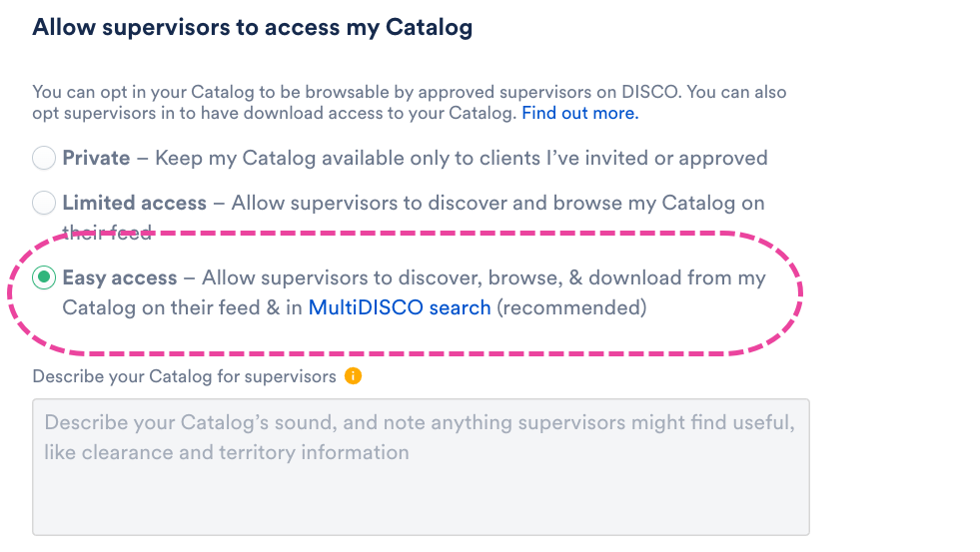The height and width of the screenshot is (552, 980).
Task: Select the Private radio button
Action: click(44, 158)
